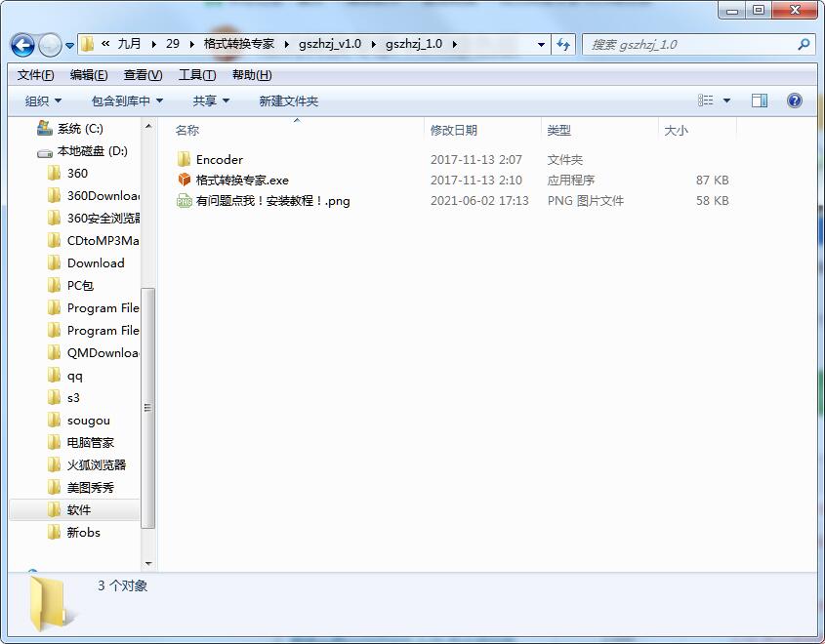This screenshot has width=825, height=644.
Task: Open the address bar history dropdown
Action: 541,45
